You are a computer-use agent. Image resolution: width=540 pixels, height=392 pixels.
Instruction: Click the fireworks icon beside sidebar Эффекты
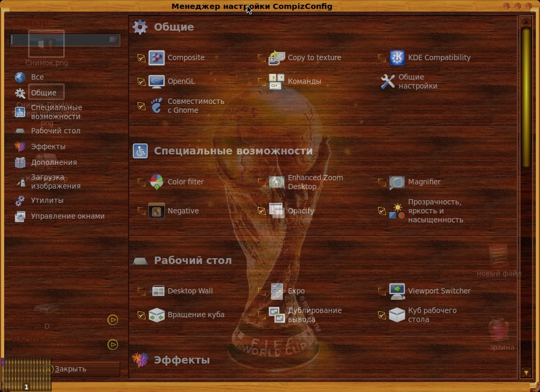point(20,146)
